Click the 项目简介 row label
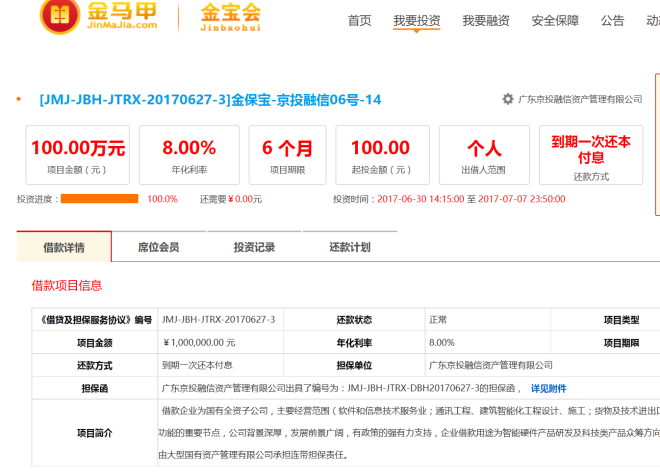This screenshot has width=660, height=476. 95,433
